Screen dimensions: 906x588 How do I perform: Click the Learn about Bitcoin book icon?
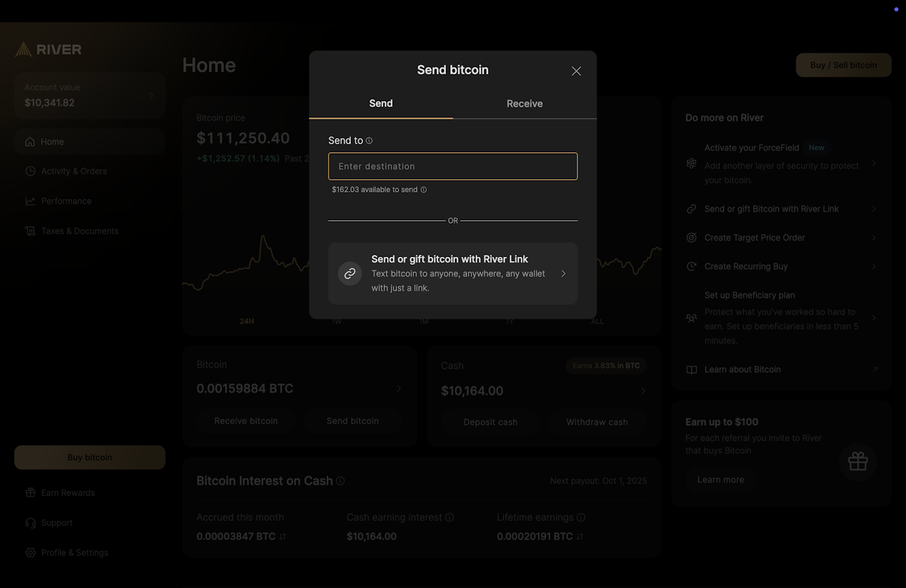pyautogui.click(x=692, y=369)
